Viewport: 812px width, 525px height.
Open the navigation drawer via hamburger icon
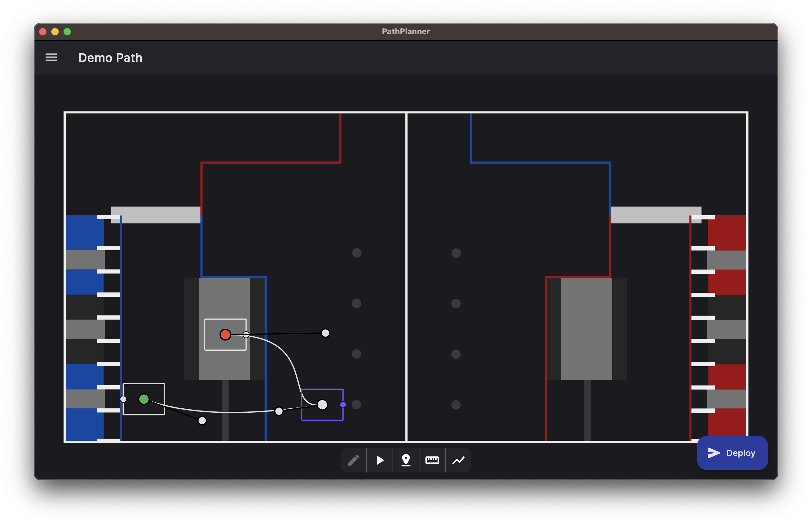[51, 57]
